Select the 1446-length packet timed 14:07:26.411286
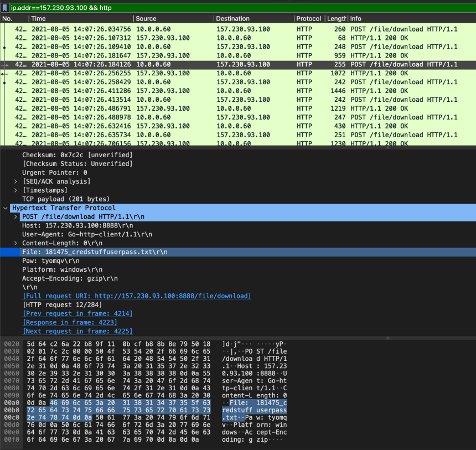Screen dimensions: 476x450 [x=238, y=91]
